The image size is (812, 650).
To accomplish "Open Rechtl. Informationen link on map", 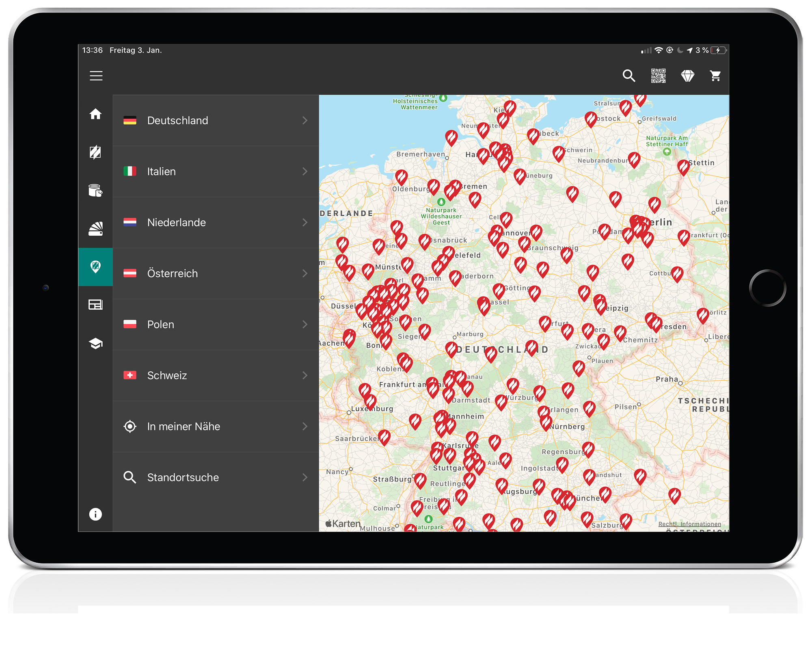I will [689, 524].
